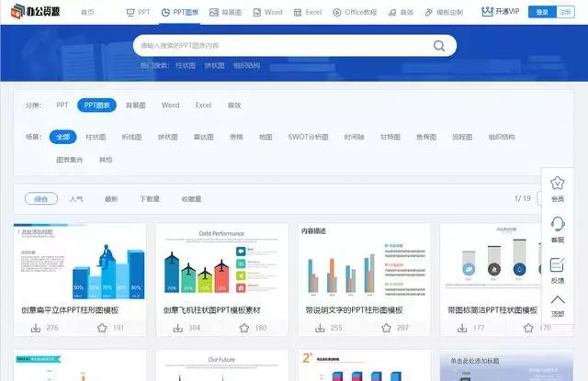Filter by 表格 scene

(x=236, y=137)
